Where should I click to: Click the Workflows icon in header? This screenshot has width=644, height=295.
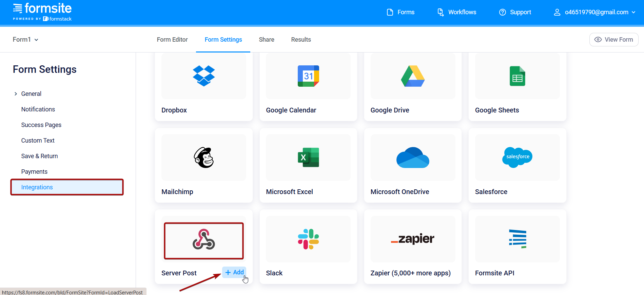click(x=441, y=12)
